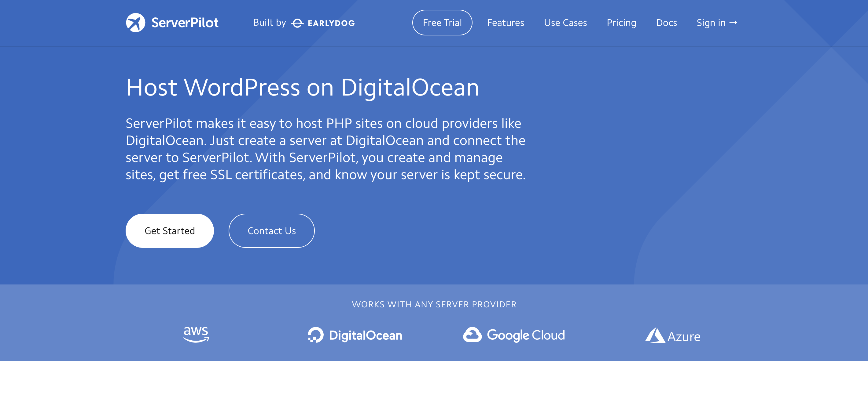Viewport: 868px width, 409px height.
Task: Open the Contact Us page
Action: click(x=271, y=230)
